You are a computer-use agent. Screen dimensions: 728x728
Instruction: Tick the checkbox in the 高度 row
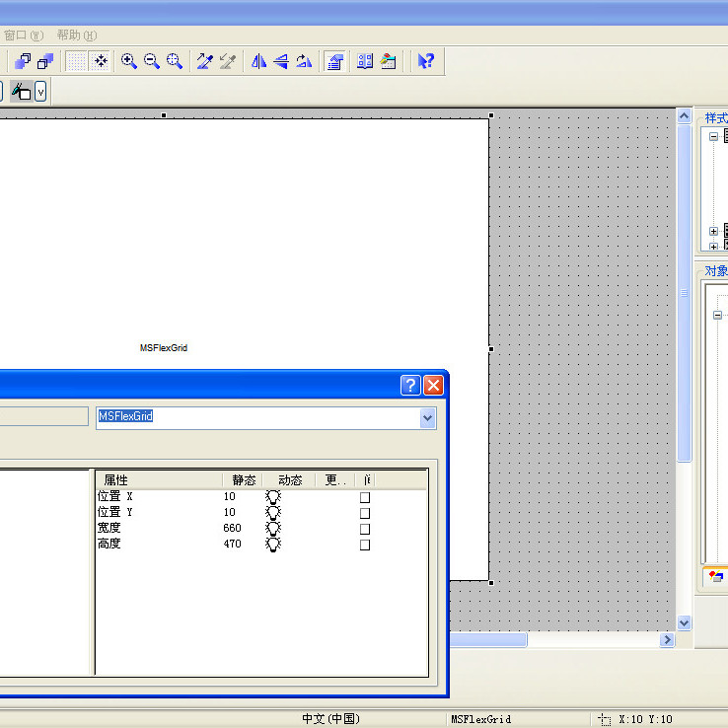(365, 545)
